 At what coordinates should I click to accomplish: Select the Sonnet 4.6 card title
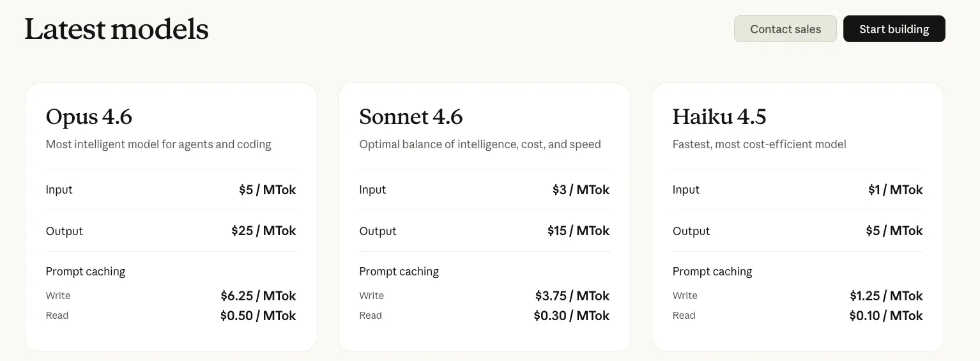tap(411, 117)
